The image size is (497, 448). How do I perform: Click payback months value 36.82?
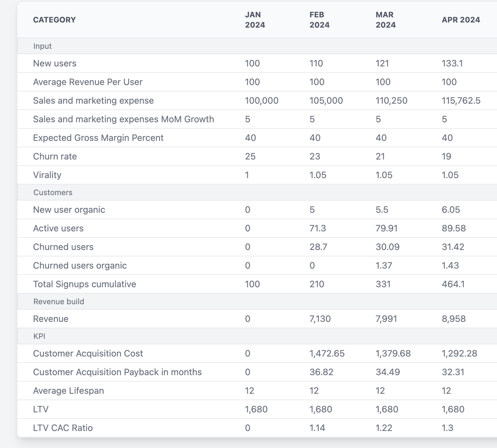(x=321, y=372)
